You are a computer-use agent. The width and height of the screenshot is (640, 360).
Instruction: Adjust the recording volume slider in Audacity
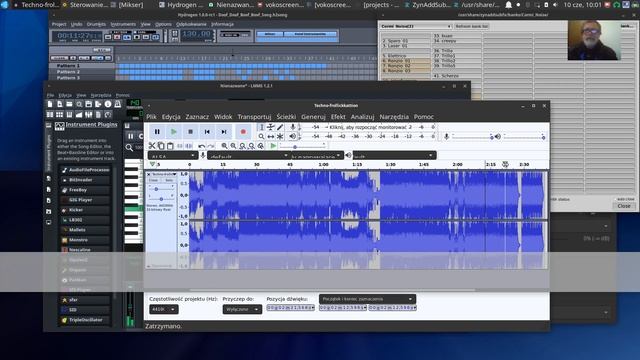(x=473, y=137)
